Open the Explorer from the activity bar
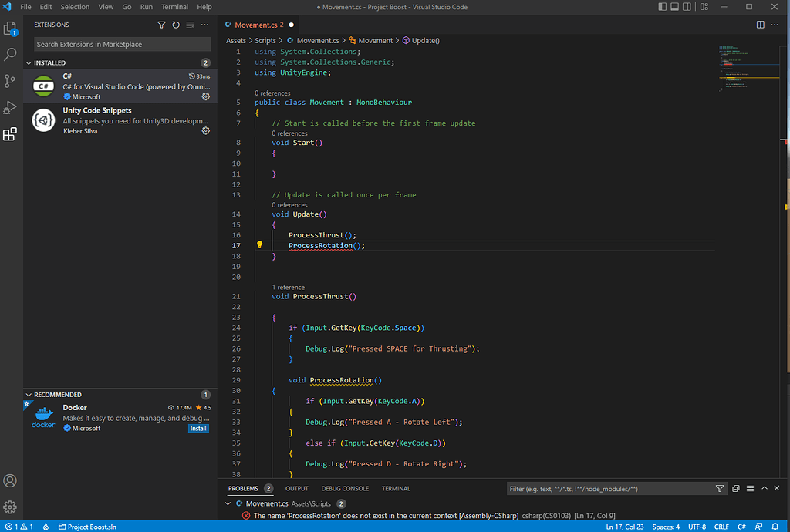Screen dimensions: 790x532 tap(10, 28)
